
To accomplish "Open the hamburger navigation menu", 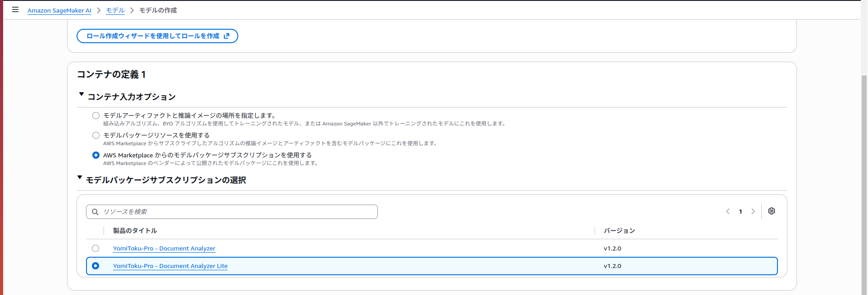I will (x=15, y=9).
